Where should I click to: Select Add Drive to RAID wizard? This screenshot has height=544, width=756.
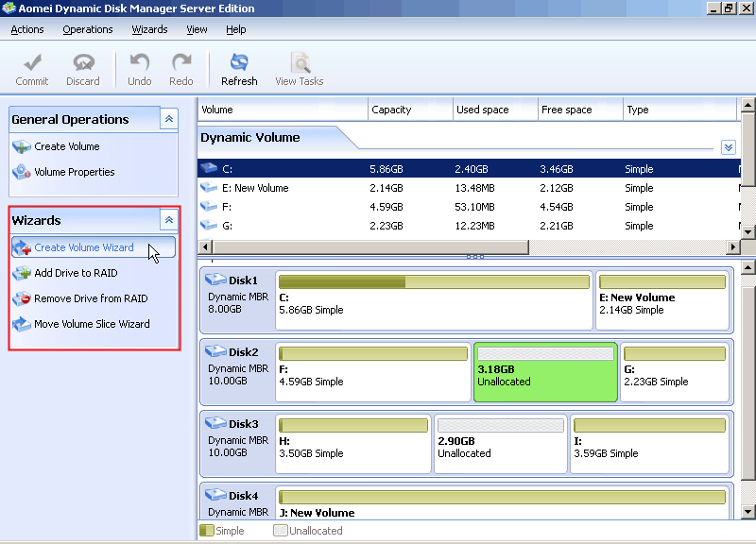[76, 273]
